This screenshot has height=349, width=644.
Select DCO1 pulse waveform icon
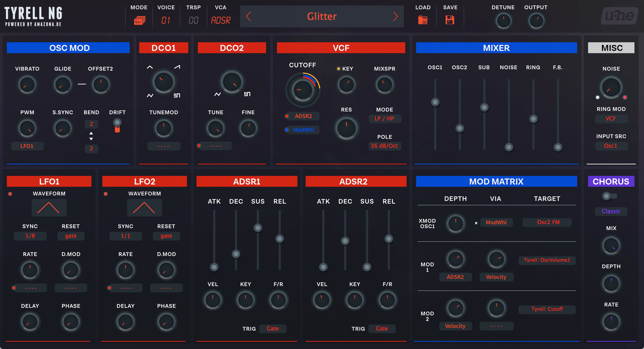tap(177, 95)
